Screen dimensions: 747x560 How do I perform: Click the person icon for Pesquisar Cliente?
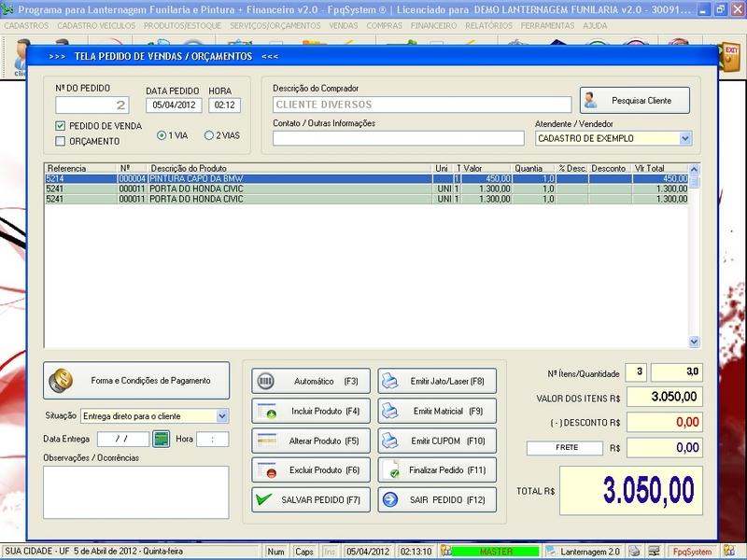tap(590, 100)
